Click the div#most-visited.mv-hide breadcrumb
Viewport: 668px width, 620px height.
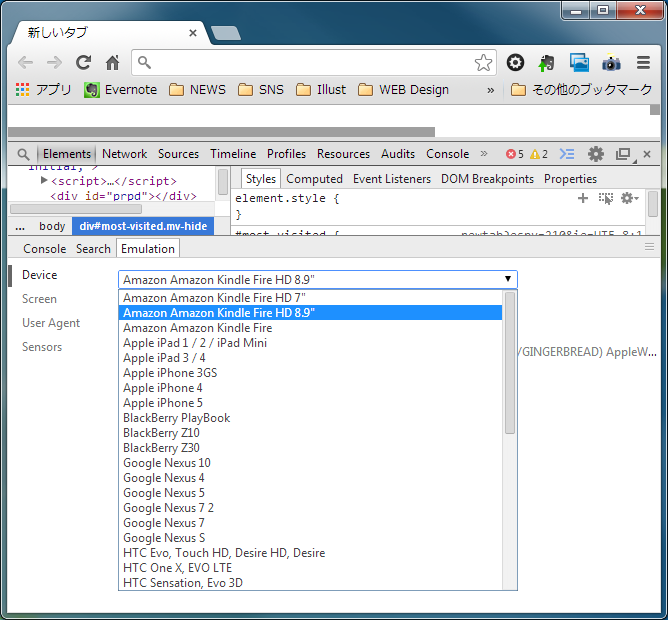tap(143, 226)
